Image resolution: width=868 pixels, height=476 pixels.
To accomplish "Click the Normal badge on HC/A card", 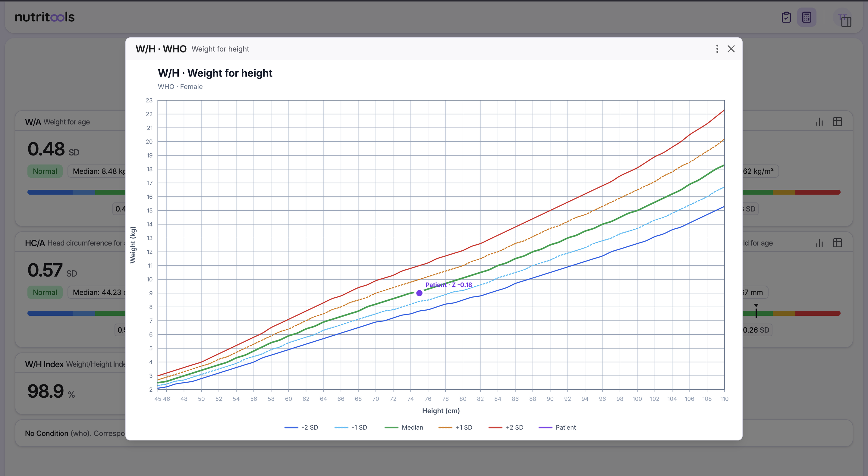I will [45, 293].
